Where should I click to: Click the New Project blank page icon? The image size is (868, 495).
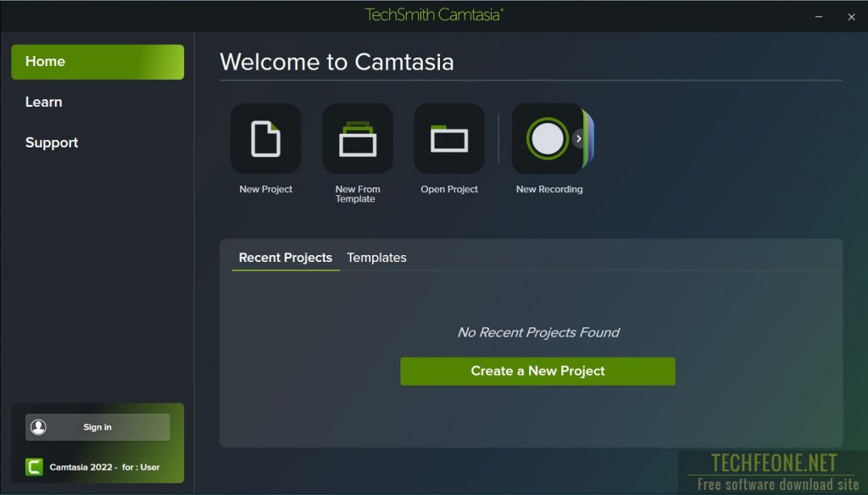265,138
